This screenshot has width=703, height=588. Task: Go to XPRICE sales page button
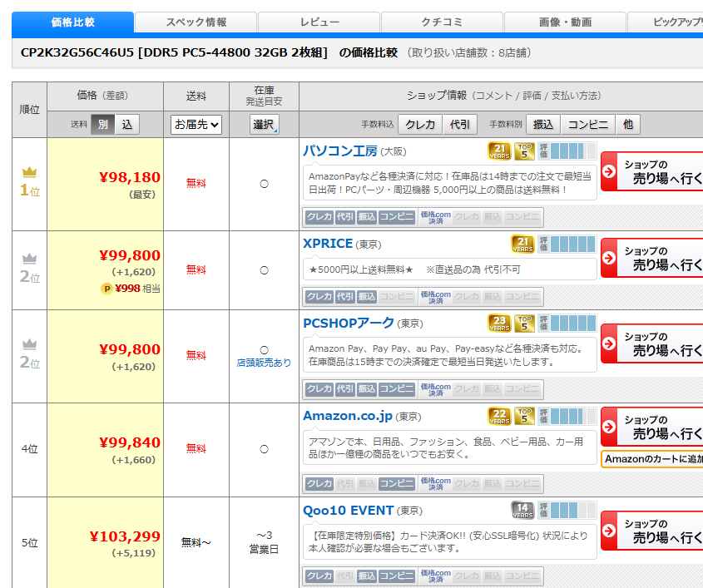(652, 258)
